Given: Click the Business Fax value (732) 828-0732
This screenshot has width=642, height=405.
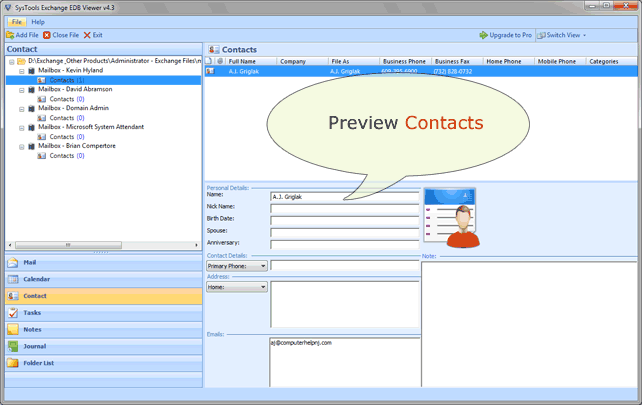Looking at the screenshot, I should pyautogui.click(x=453, y=71).
